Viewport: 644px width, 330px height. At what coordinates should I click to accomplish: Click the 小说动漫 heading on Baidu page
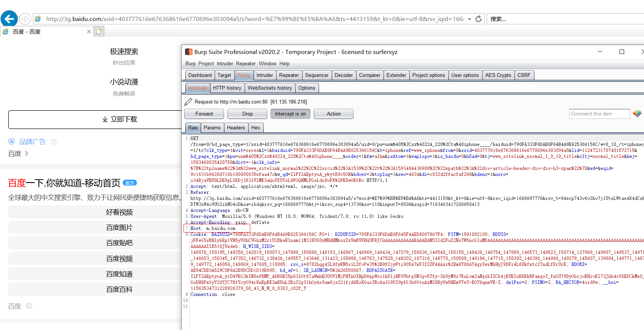(124, 82)
